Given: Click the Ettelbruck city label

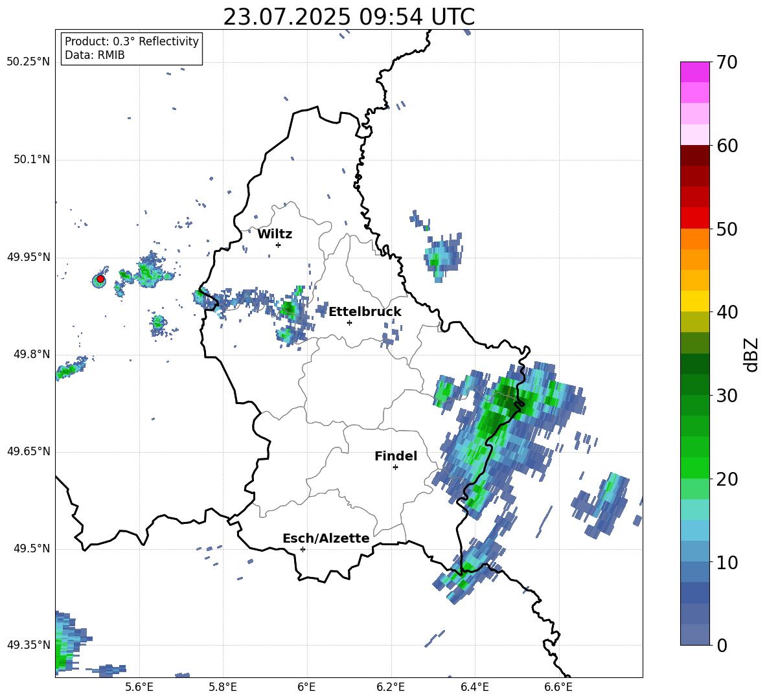Looking at the screenshot, I should click(365, 312).
